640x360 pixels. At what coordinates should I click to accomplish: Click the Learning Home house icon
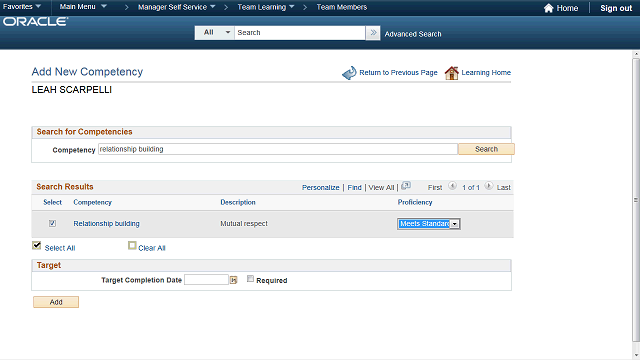coord(451,73)
